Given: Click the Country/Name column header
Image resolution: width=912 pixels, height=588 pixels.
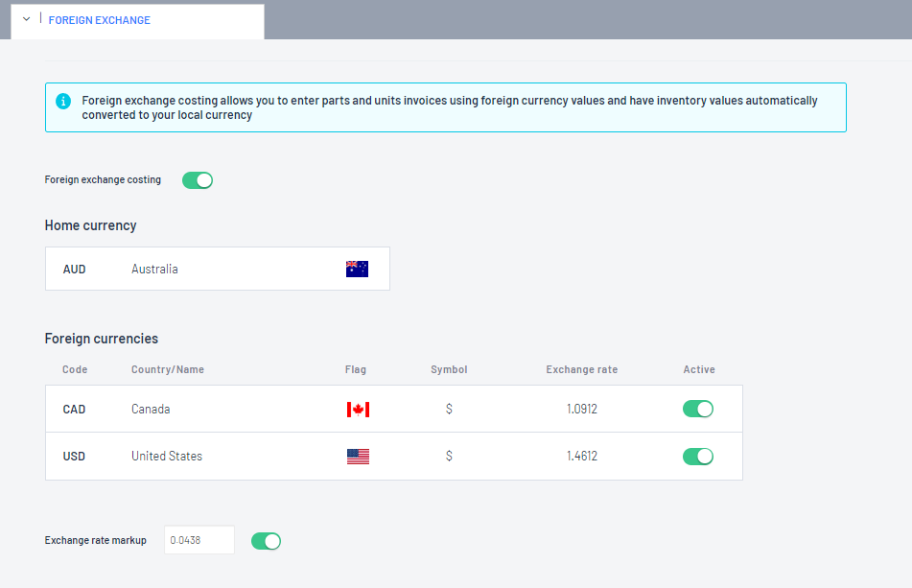Looking at the screenshot, I should point(168,370).
